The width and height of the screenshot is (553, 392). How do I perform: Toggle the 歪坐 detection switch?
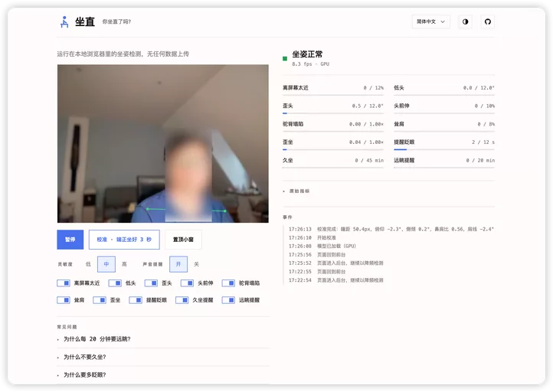[x=100, y=300]
